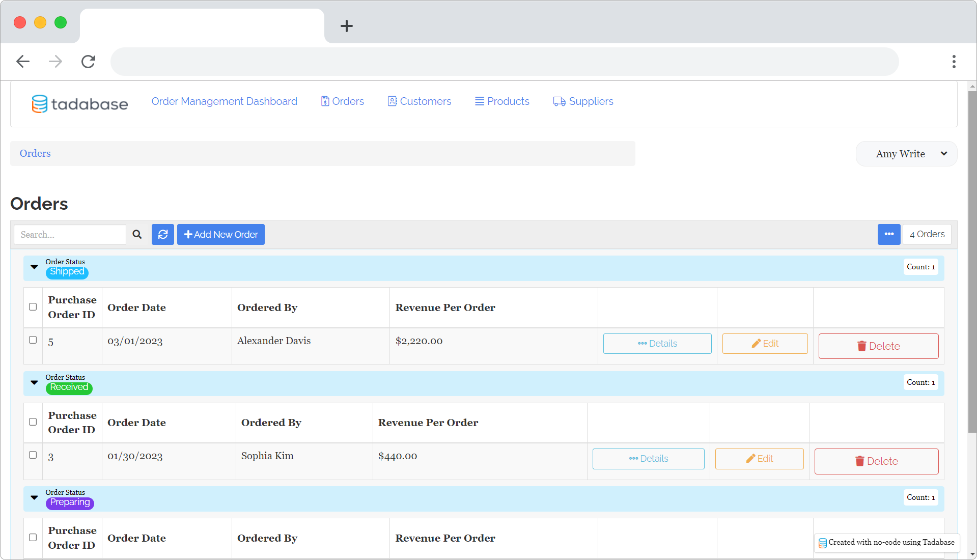This screenshot has width=977, height=560.
Task: Open the Amy Write user dropdown
Action: (906, 154)
